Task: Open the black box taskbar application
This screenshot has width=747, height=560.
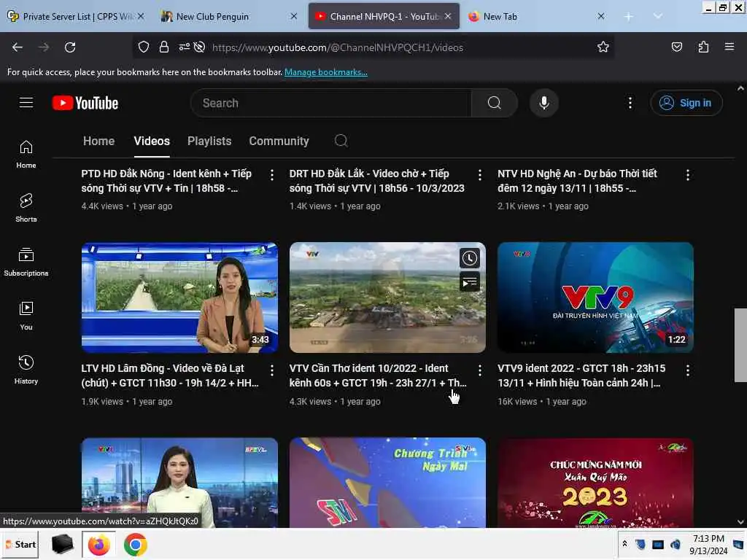Action: 62,544
